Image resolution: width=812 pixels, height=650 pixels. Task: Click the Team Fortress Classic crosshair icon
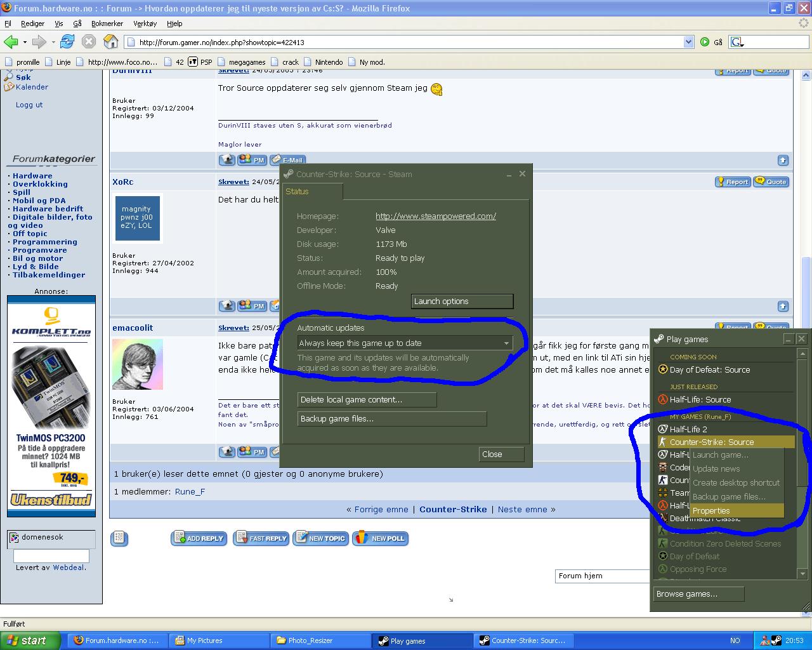tap(663, 493)
